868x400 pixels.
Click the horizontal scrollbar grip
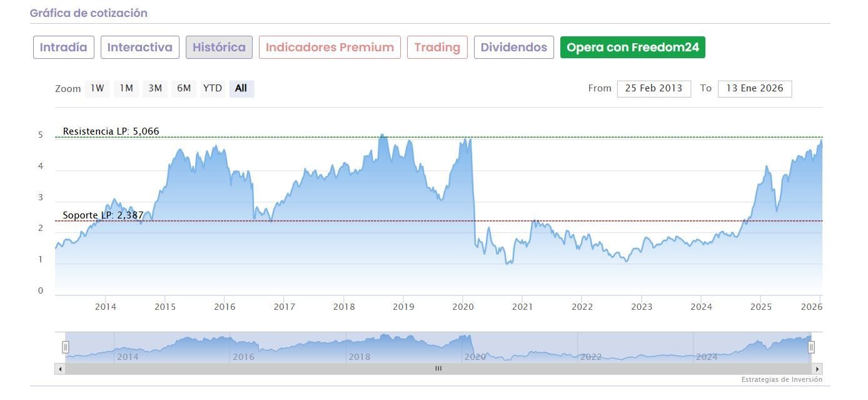click(438, 369)
